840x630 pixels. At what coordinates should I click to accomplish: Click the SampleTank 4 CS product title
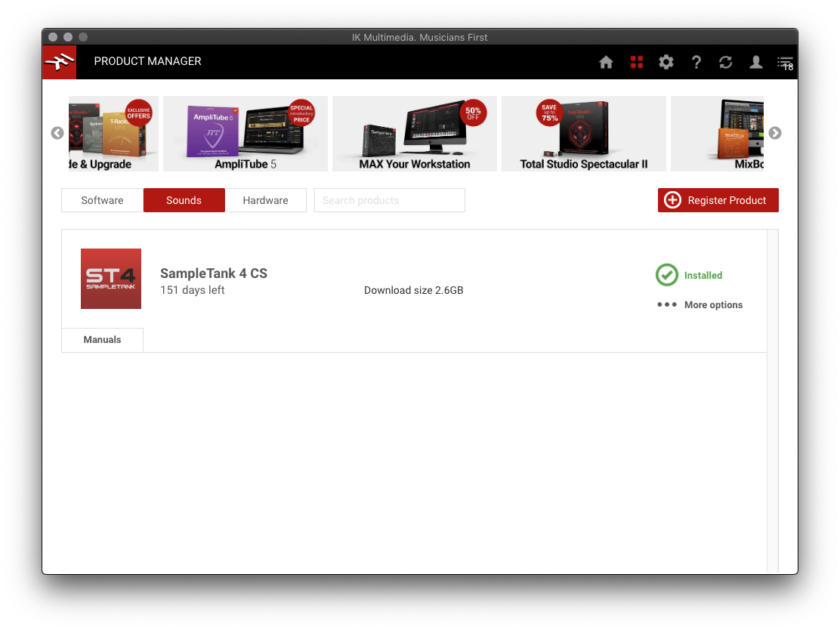click(x=214, y=273)
